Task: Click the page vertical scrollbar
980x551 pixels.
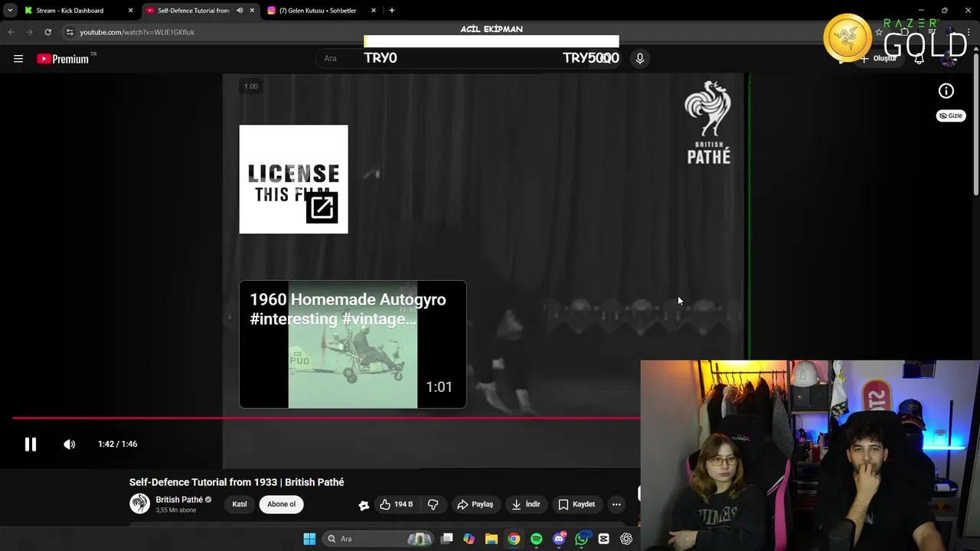Action: 975,122
